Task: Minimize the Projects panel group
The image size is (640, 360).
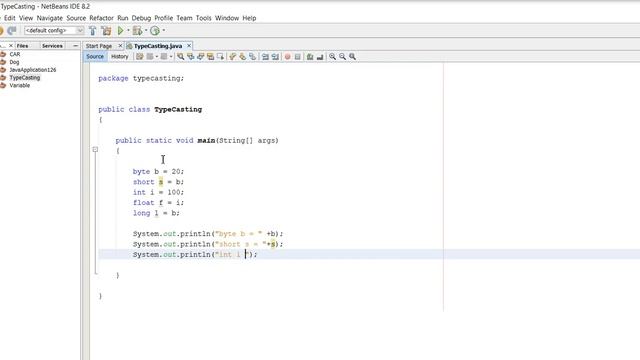Action: [x=75, y=46]
